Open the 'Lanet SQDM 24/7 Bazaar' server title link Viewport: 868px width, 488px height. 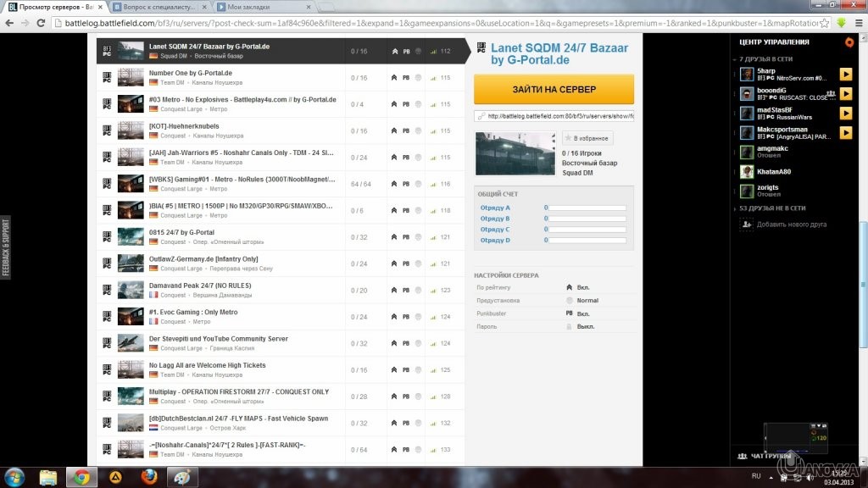point(556,53)
